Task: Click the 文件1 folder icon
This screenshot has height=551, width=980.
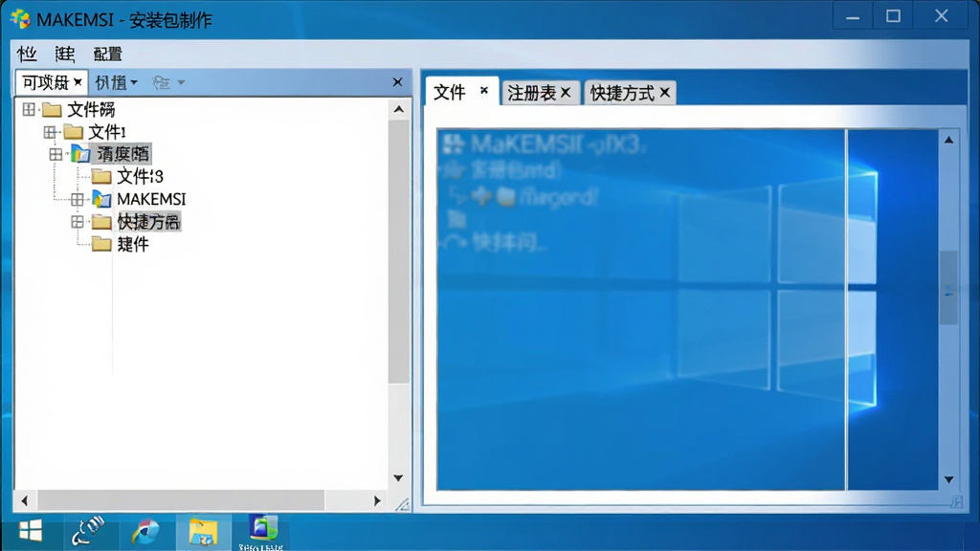Action: click(73, 132)
